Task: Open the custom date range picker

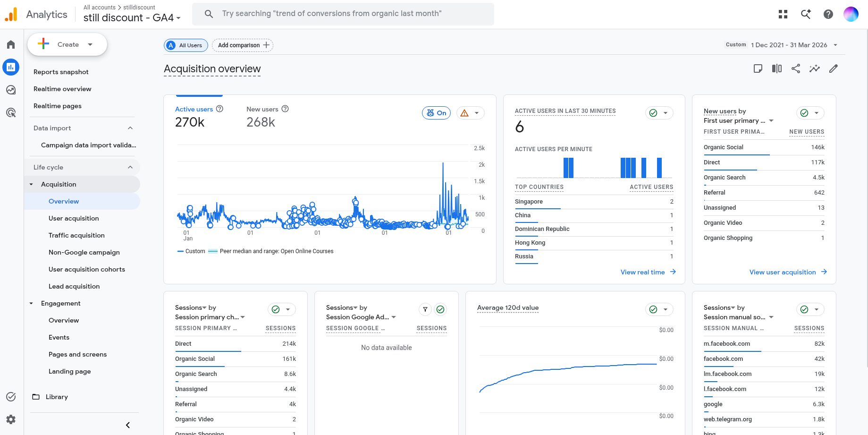Action: tap(782, 45)
